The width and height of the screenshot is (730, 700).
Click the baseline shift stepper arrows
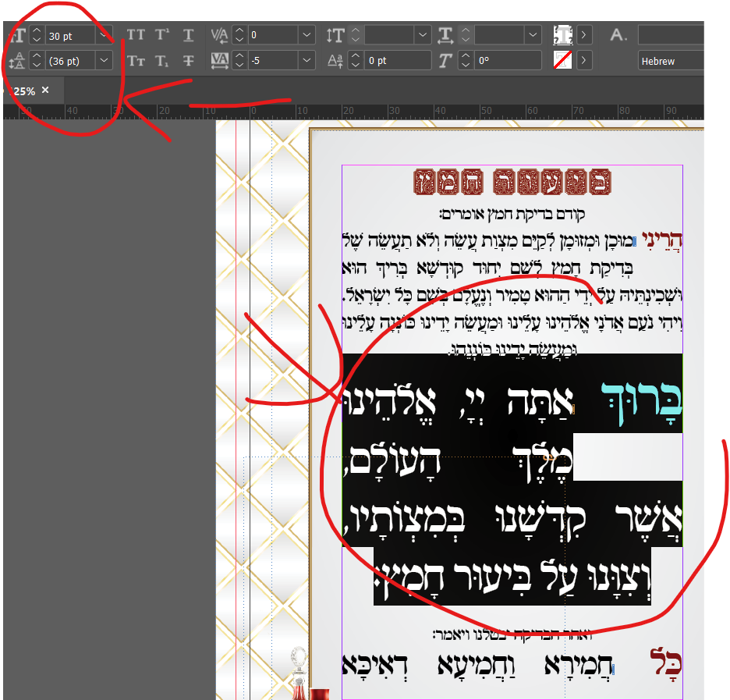click(356, 61)
